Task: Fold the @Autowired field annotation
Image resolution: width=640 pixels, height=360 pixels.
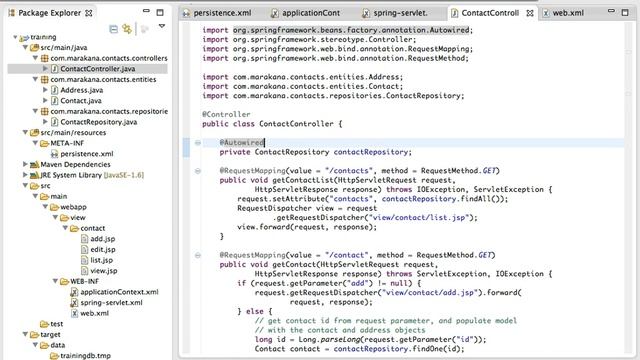Action: (198, 142)
